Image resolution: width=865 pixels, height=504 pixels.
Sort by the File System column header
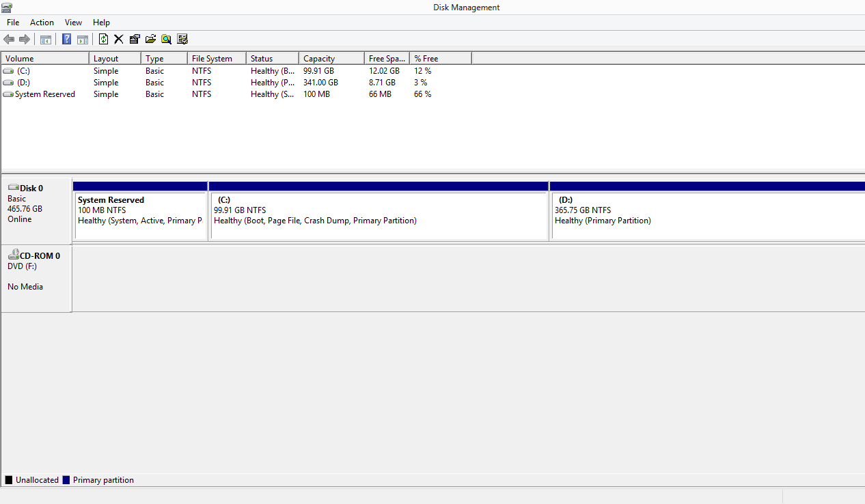(x=217, y=59)
